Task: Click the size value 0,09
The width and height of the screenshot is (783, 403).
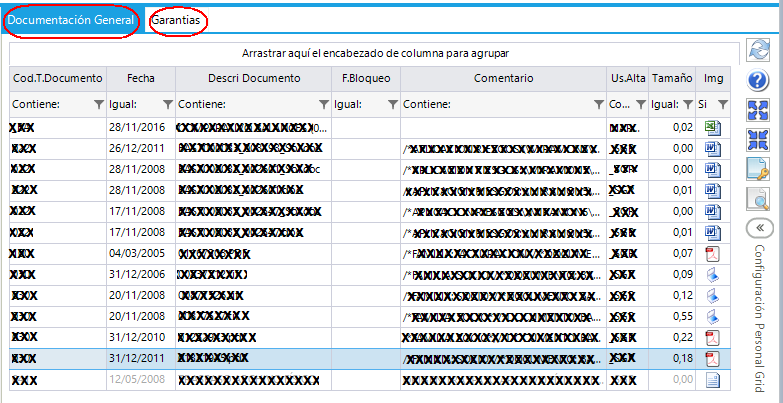Action: point(683,275)
